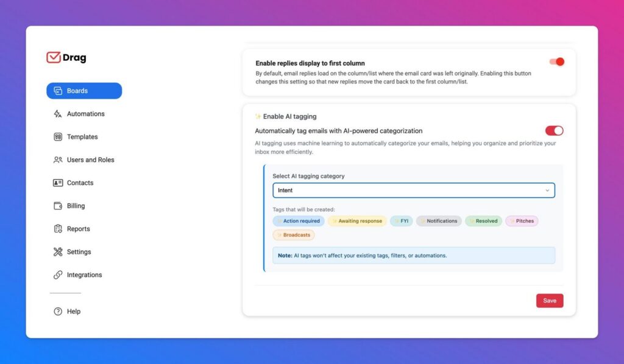Open Integrations menu label
This screenshot has width=624, height=364.
84,275
